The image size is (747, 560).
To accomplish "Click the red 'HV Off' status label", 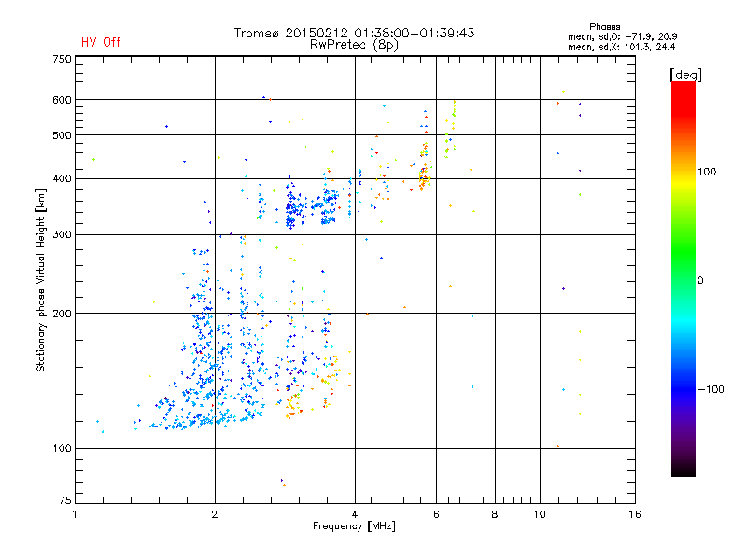I will [101, 42].
